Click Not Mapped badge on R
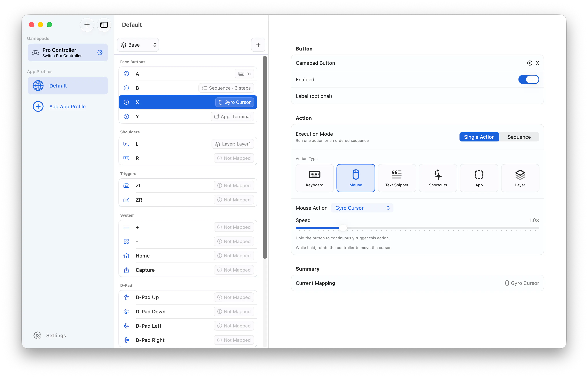Image resolution: width=588 pixels, height=377 pixels. pos(234,158)
